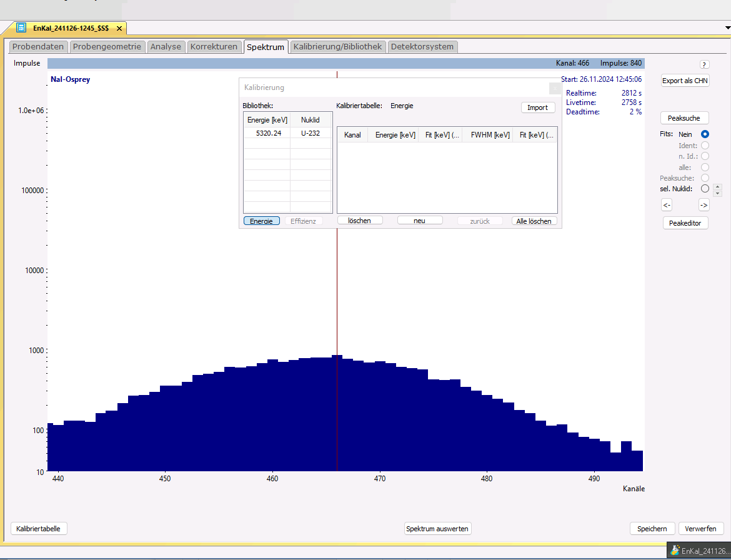Image resolution: width=731 pixels, height=560 pixels.
Task: Open the Kalibrierung/Bibliothek tab
Action: click(337, 47)
